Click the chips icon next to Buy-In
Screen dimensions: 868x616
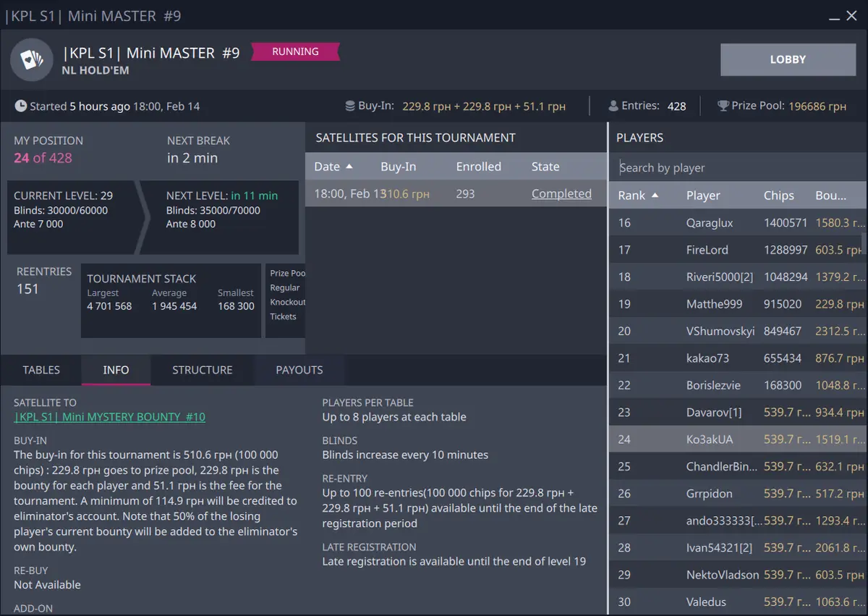[x=350, y=106]
